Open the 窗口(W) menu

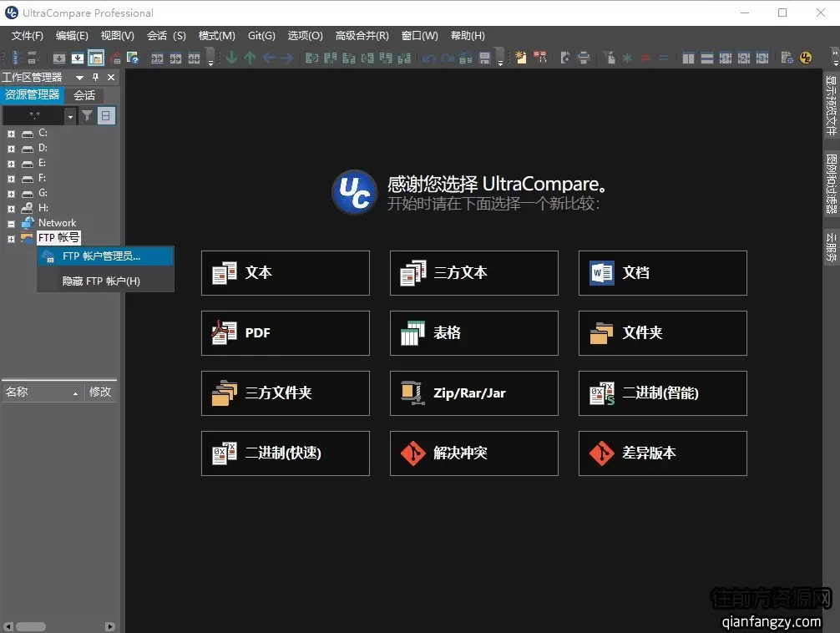click(419, 35)
